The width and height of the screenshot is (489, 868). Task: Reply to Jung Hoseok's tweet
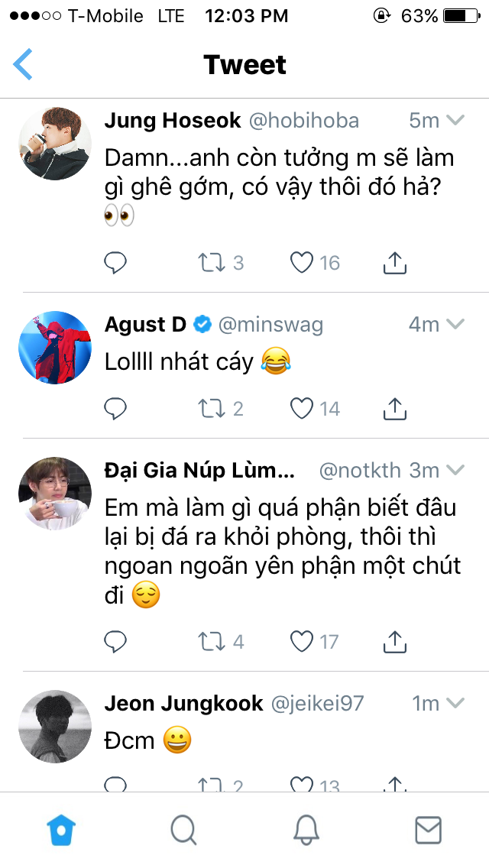tap(115, 263)
